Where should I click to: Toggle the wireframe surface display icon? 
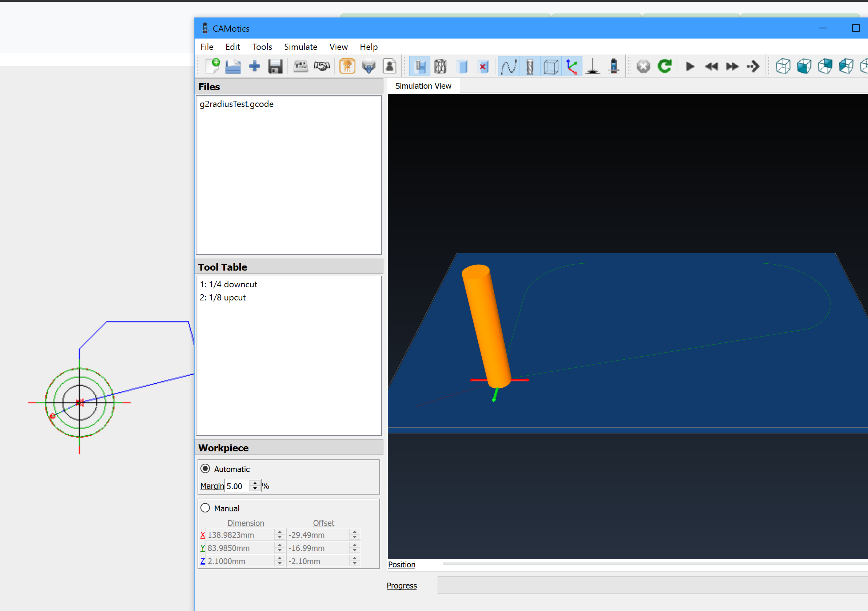[441, 67]
